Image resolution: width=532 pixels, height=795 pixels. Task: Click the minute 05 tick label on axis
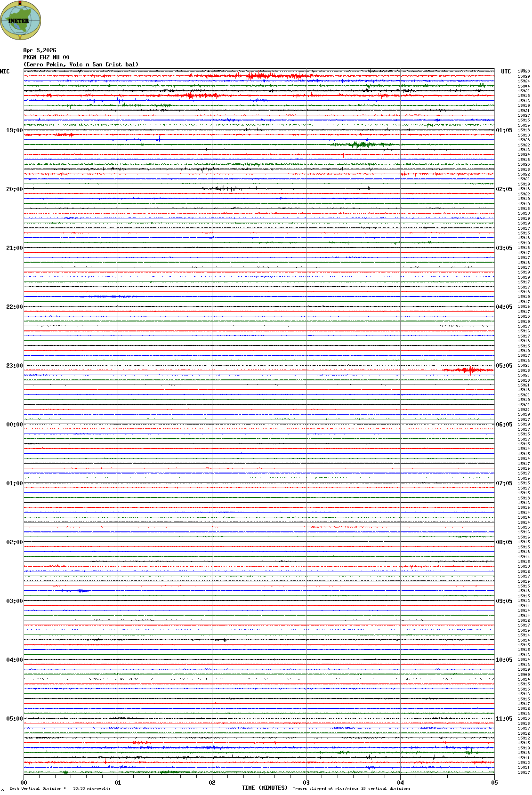(494, 783)
